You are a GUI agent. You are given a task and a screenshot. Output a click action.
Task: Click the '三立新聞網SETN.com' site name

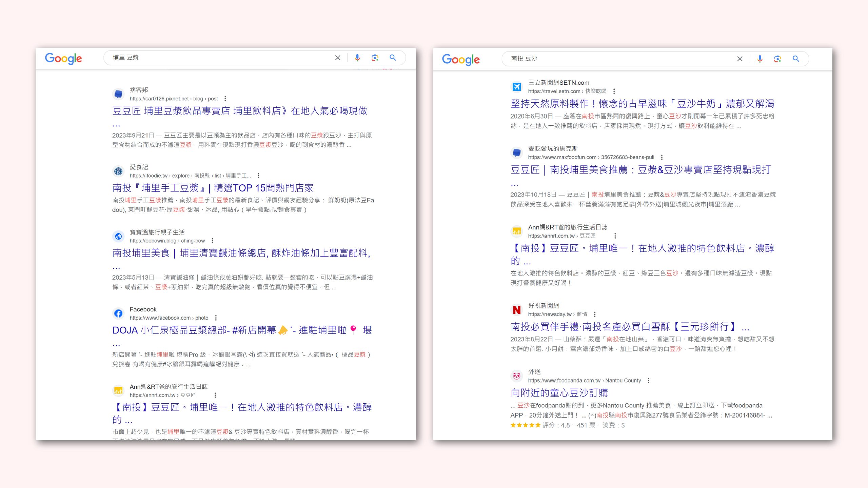pos(559,83)
